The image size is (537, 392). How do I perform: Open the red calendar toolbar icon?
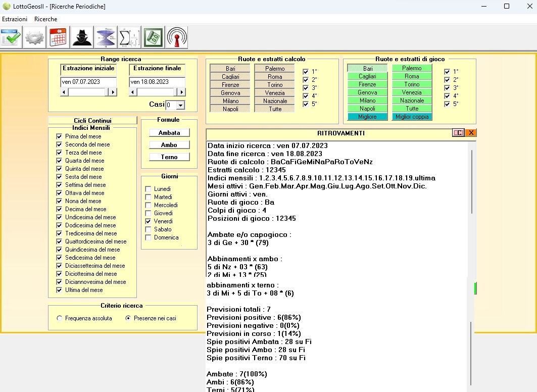click(x=58, y=37)
